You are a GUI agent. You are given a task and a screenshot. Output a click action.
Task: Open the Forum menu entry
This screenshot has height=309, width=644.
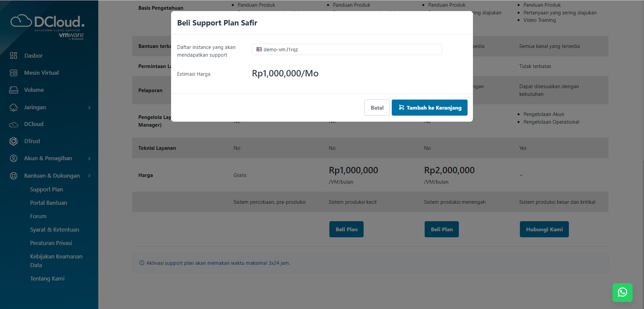pos(38,216)
